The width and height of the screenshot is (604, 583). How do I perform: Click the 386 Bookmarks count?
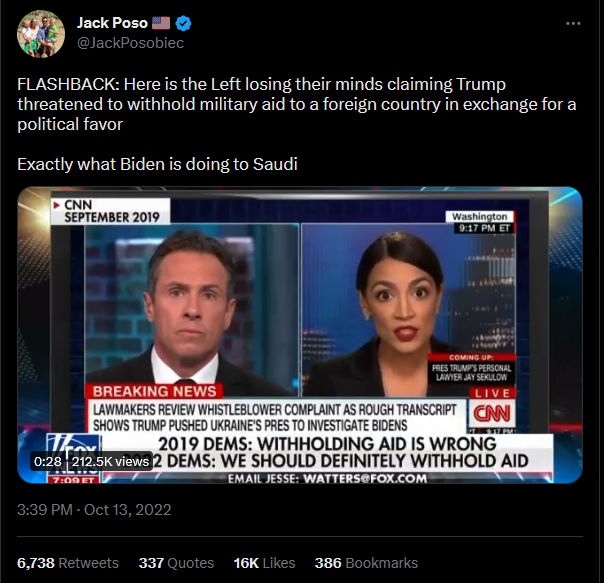tap(366, 563)
